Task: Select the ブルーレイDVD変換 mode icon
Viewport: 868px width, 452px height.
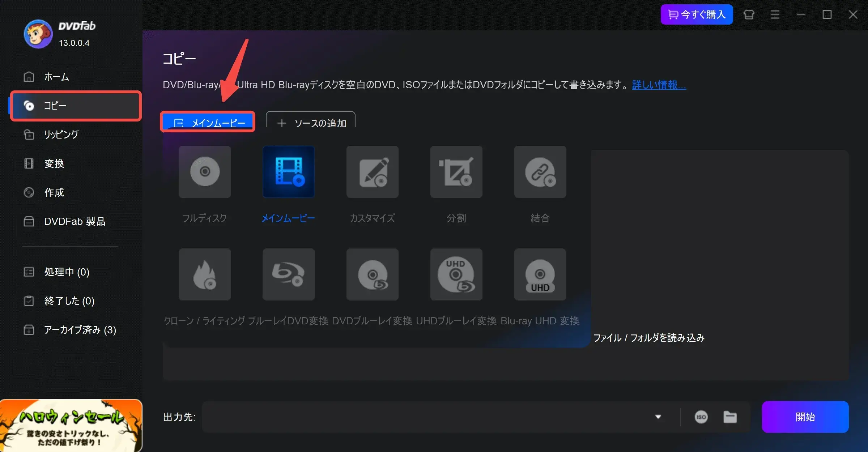Action: (x=289, y=274)
